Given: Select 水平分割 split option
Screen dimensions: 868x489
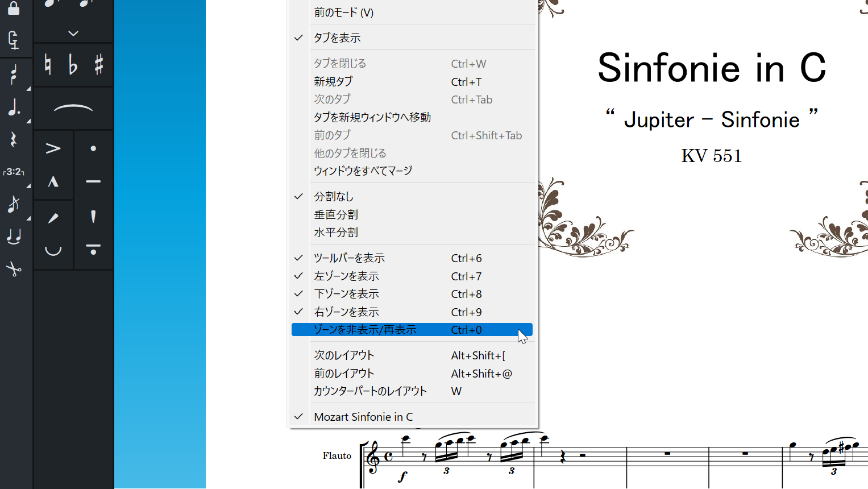Looking at the screenshot, I should click(413, 233).
